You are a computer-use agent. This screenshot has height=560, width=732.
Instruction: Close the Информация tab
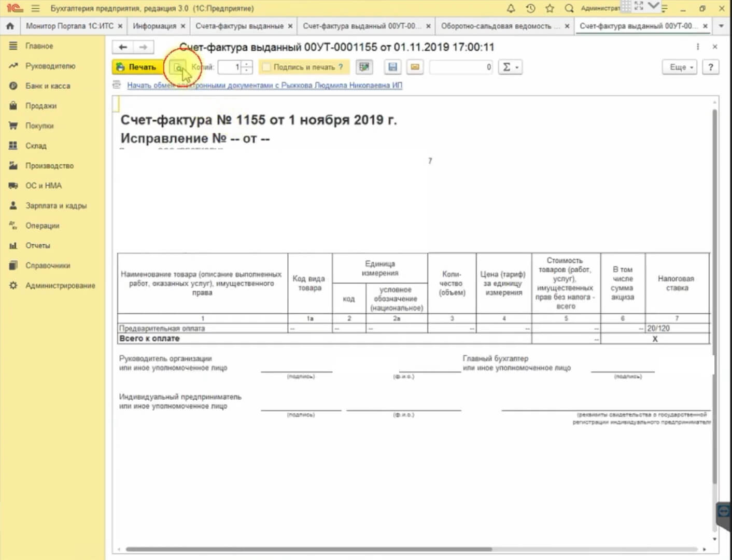[x=183, y=26]
